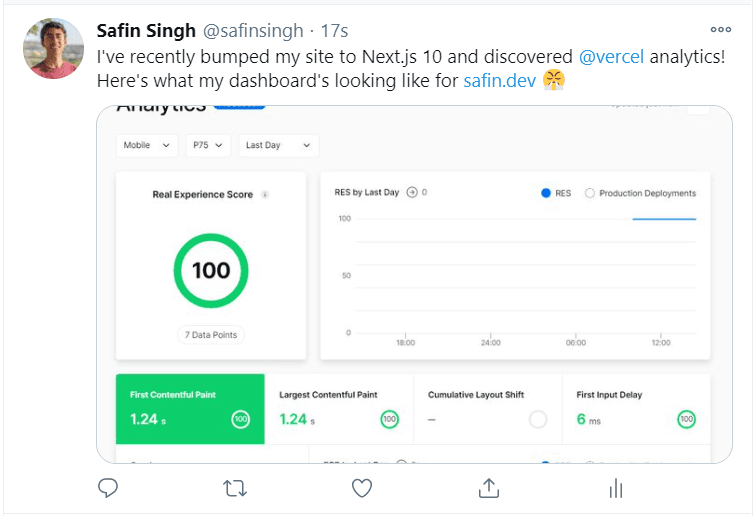This screenshot has height=516, width=756.
Task: Retweet the Vercel analytics post
Action: click(235, 488)
